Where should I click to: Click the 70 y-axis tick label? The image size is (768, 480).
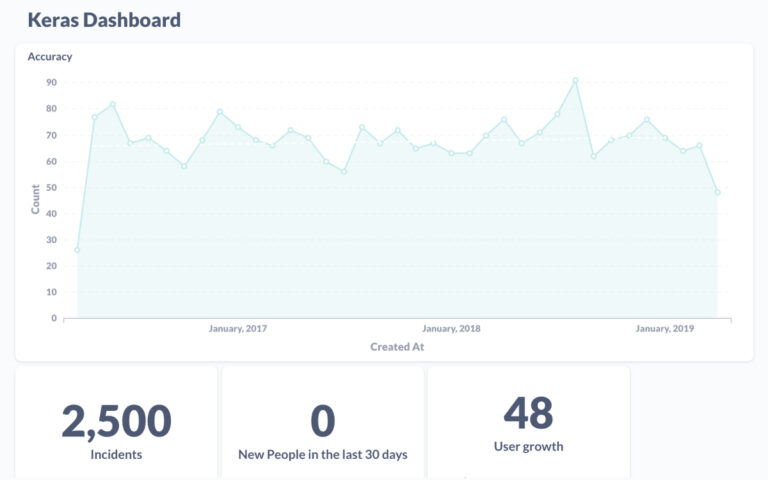51,135
